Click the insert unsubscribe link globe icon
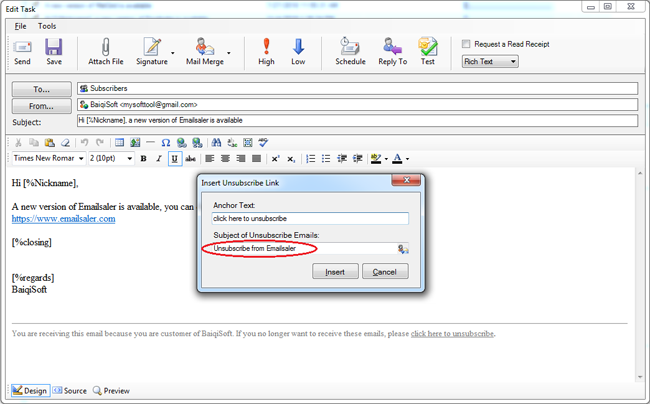This screenshot has width=650, height=404. point(197,143)
